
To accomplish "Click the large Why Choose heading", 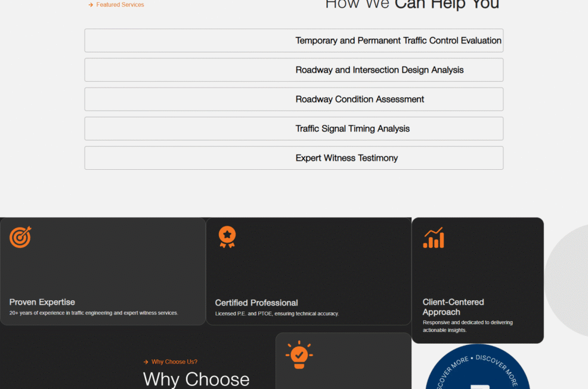I will point(196,379).
